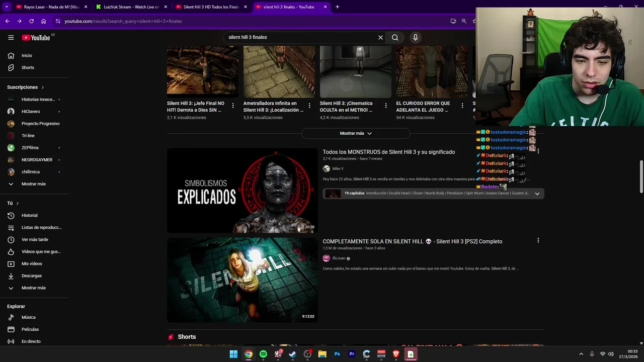Open COMPLETAMENTE SOLA EN SILENT HILL title
Viewport: 644px width, 362px height.
(412, 241)
